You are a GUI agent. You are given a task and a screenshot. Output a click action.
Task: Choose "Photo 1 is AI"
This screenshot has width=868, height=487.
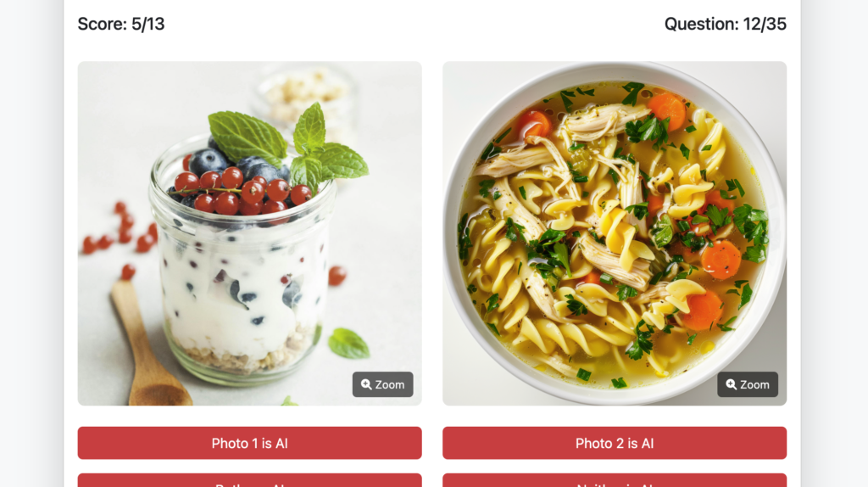[250, 443]
